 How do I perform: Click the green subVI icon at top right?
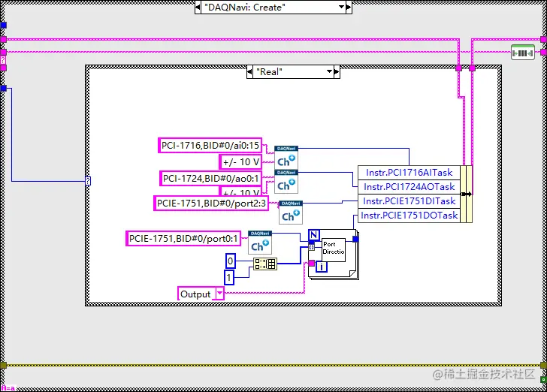click(523, 53)
